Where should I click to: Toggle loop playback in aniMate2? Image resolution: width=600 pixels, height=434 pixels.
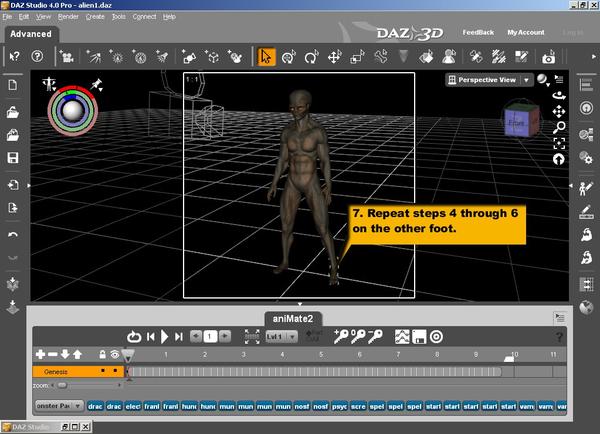click(134, 337)
